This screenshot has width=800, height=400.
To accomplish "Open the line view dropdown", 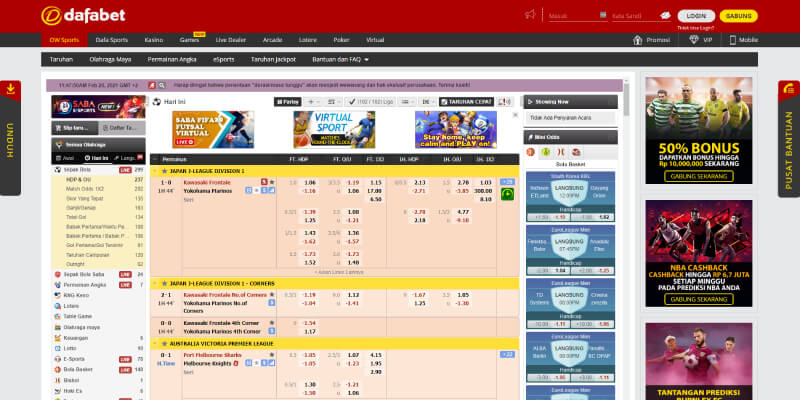I will (407, 102).
